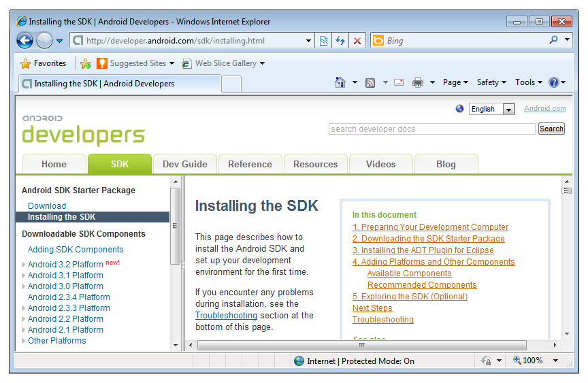Open the Home icon dropdown arrow
588x383 pixels.
tap(355, 82)
